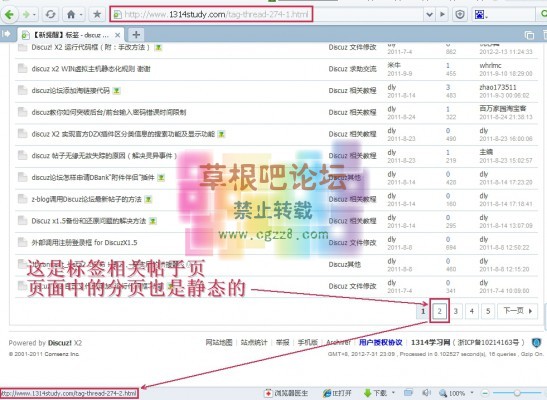The image size is (547, 400).
Task: Open last poster whrlmc's profile
Action: coord(490,65)
